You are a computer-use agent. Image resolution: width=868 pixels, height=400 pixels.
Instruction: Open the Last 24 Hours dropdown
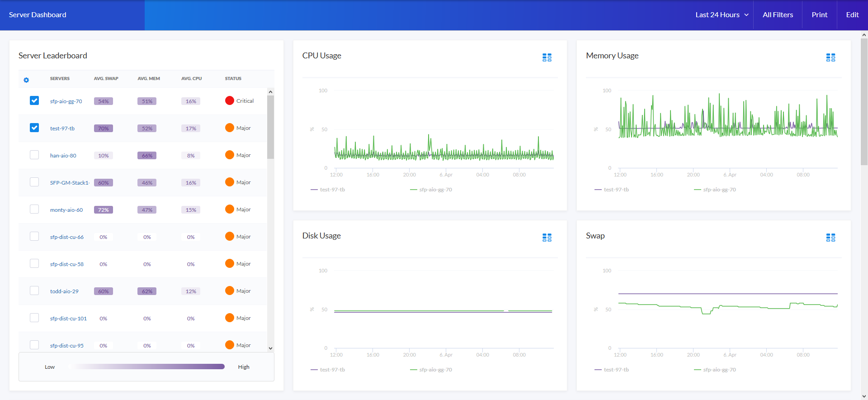[x=722, y=15]
